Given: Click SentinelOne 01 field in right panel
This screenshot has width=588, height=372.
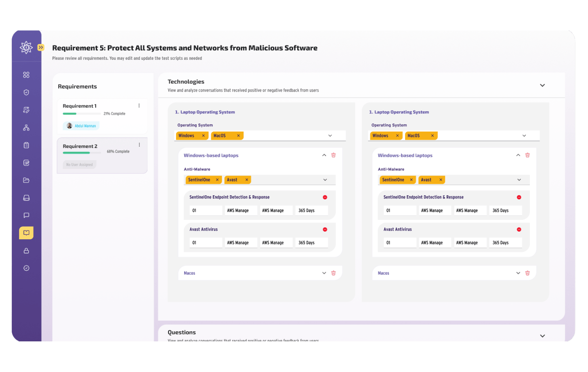Looking at the screenshot, I should coord(400,211).
